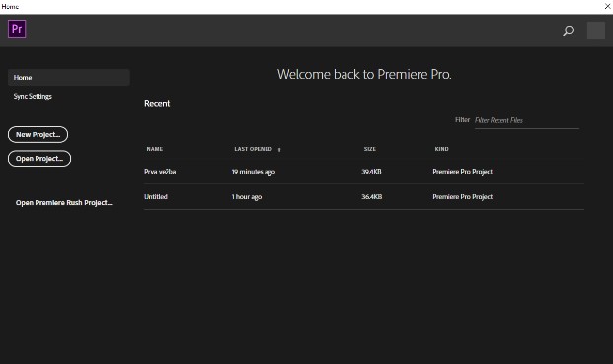Sort by Size column header

point(370,149)
